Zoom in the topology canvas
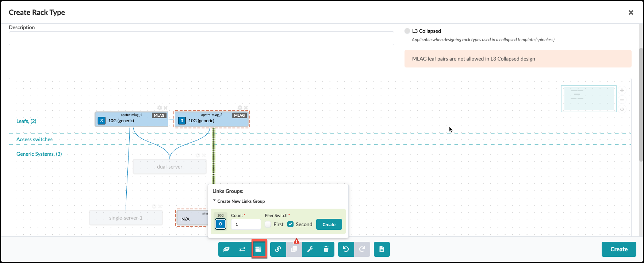The width and height of the screenshot is (644, 263). [622, 90]
